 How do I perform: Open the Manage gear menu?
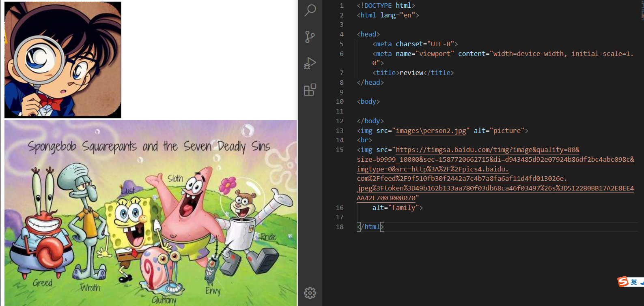(310, 293)
